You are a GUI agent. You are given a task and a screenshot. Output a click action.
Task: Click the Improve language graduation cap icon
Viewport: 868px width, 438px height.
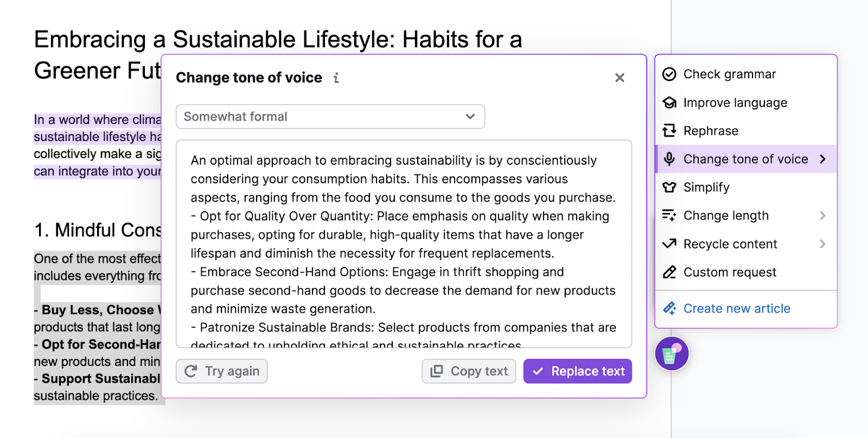click(x=671, y=102)
